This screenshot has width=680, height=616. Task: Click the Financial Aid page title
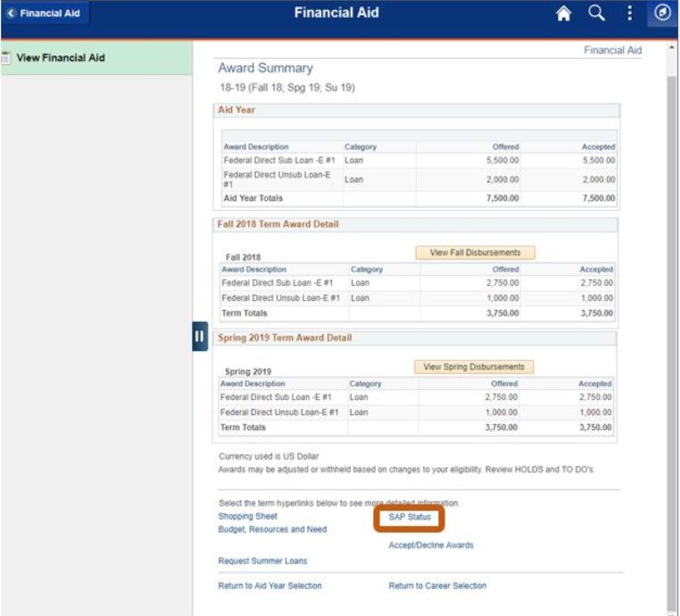(x=336, y=12)
